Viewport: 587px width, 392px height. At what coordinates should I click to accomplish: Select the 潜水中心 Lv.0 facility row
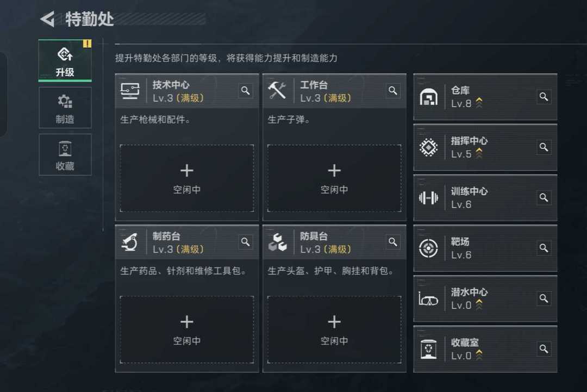485,298
